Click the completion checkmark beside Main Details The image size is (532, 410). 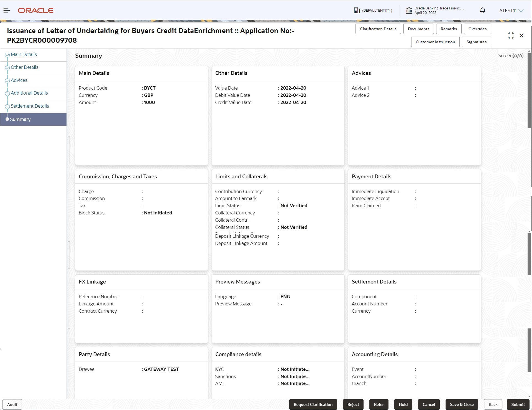click(x=7, y=55)
